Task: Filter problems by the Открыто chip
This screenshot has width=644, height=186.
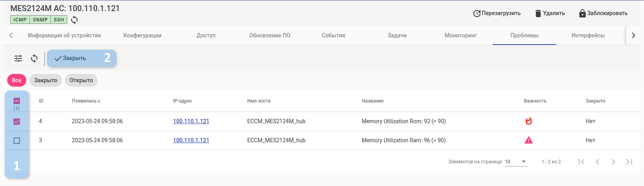Action: coord(81,80)
